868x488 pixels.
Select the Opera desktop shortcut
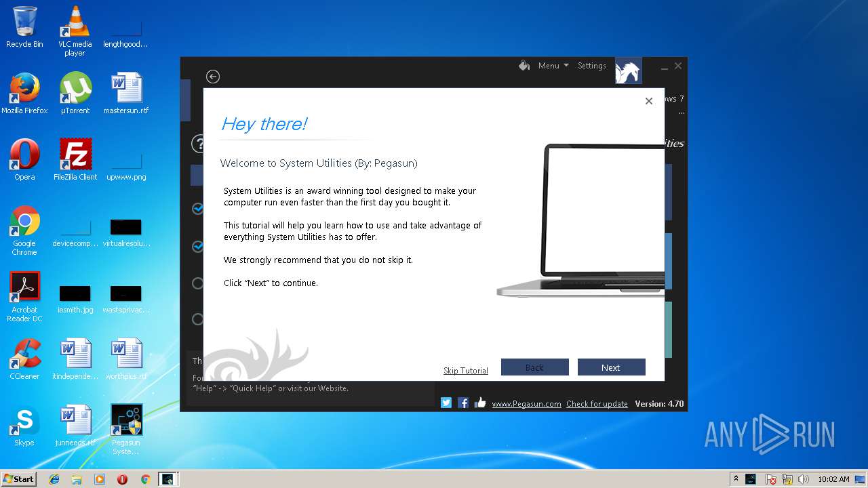(24, 160)
